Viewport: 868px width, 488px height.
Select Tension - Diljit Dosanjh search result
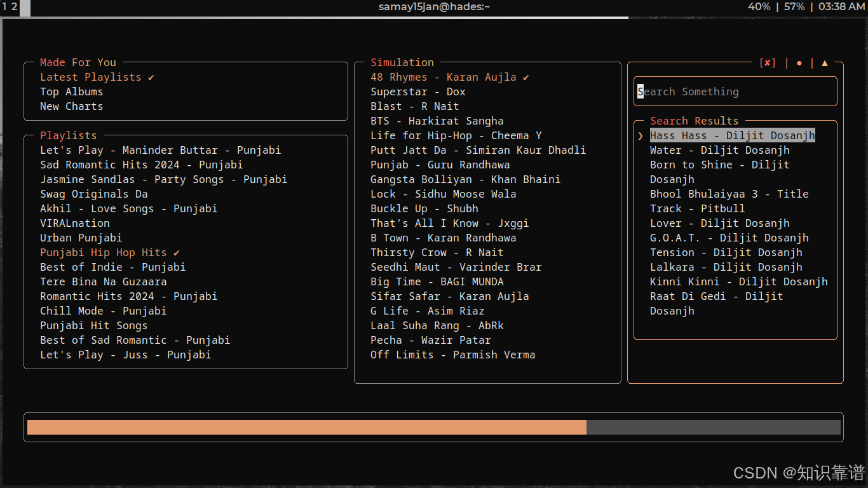click(x=726, y=252)
